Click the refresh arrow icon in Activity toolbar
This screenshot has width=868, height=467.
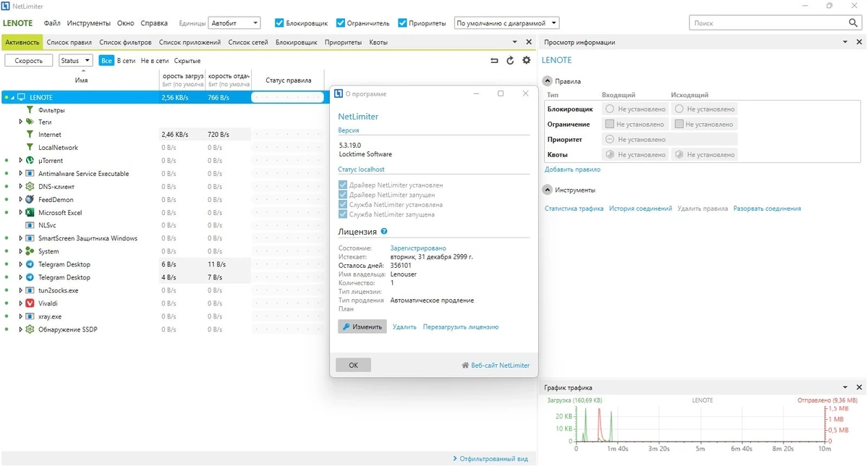click(510, 61)
